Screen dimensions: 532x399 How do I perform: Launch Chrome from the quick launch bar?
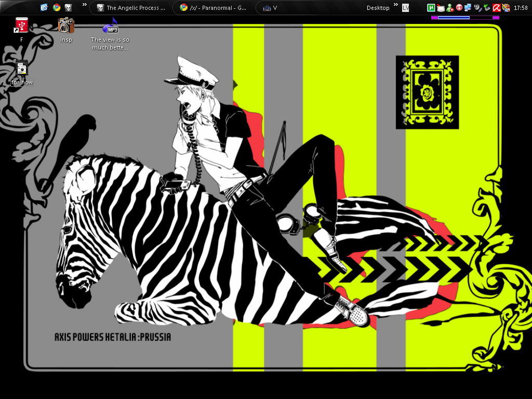(57, 7)
